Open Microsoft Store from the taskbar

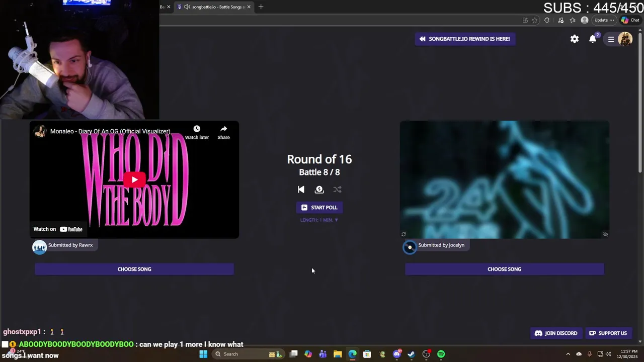tap(367, 354)
